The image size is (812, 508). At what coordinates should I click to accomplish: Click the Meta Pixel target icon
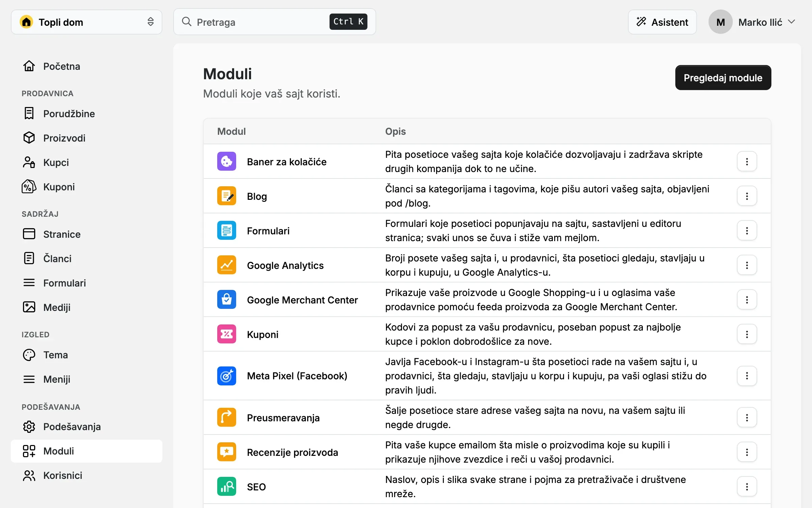(x=226, y=376)
